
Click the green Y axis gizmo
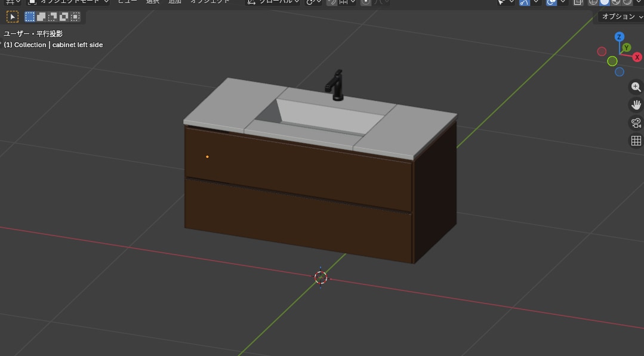click(x=626, y=48)
